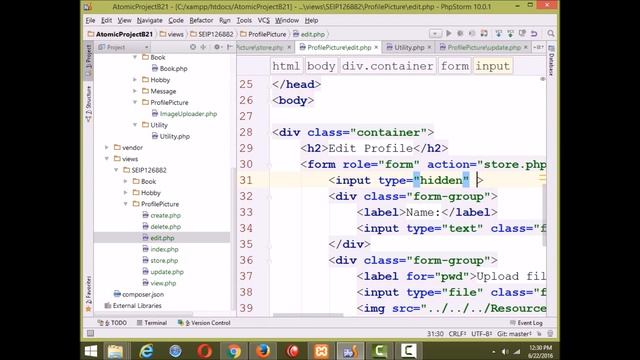The image size is (640, 360).
Task: Open the Structure side tab
Action: tap(88, 104)
